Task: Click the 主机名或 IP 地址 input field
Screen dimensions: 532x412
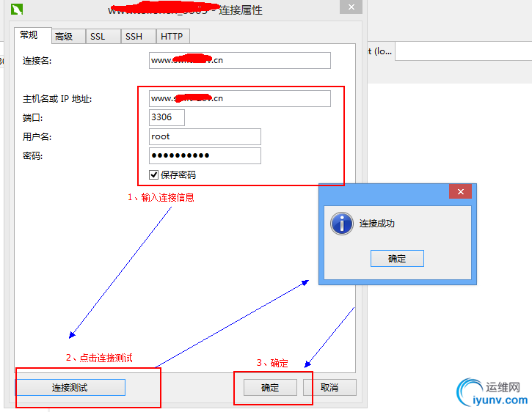Action: point(239,98)
